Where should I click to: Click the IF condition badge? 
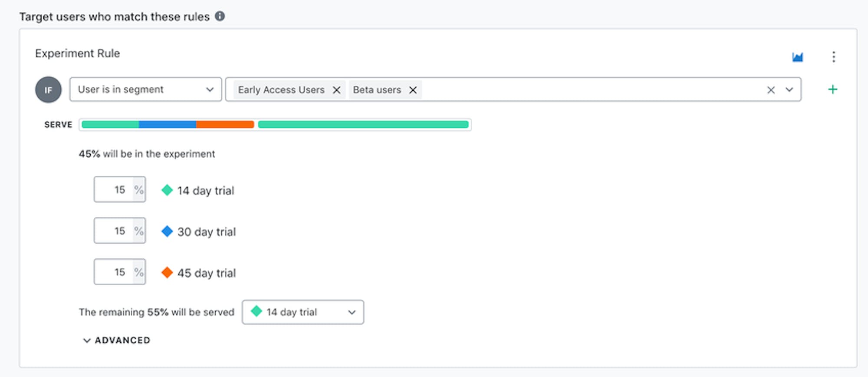point(48,90)
